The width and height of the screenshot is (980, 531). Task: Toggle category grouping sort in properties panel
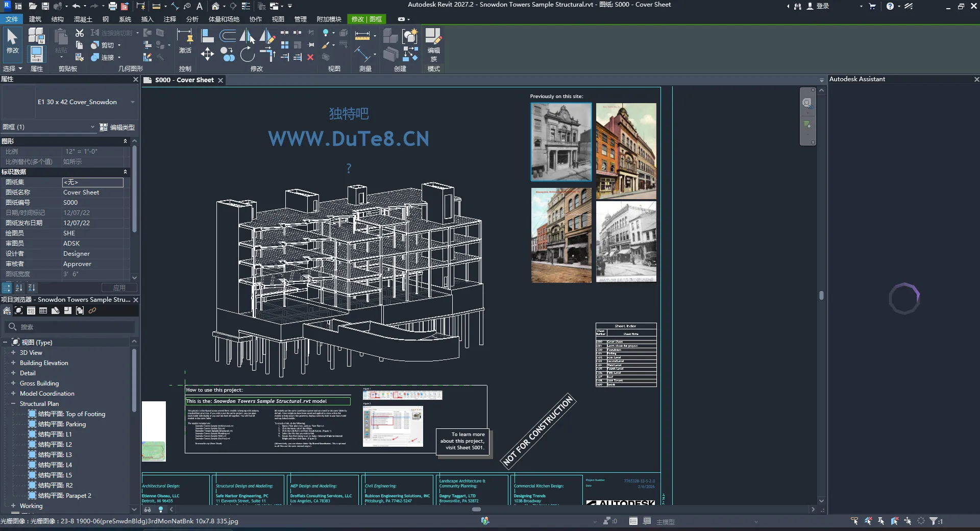[7, 287]
